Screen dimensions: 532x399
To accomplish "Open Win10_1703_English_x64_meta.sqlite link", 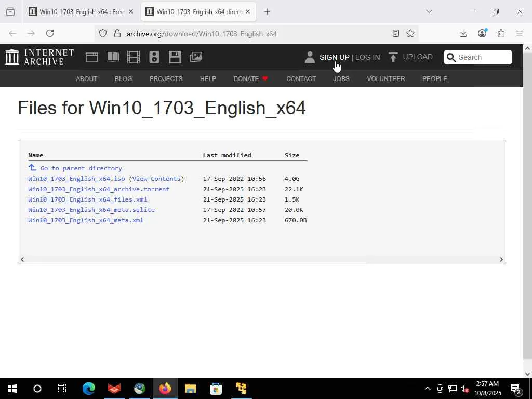I will 91,210.
